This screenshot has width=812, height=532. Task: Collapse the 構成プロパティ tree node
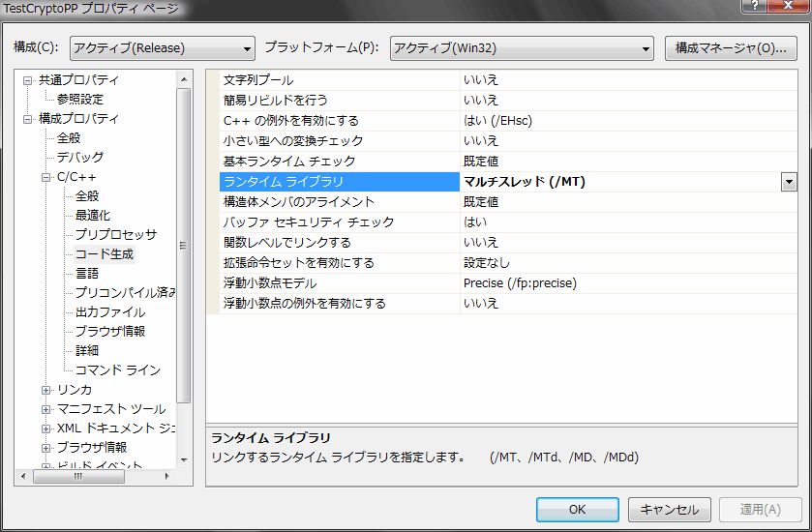27,119
